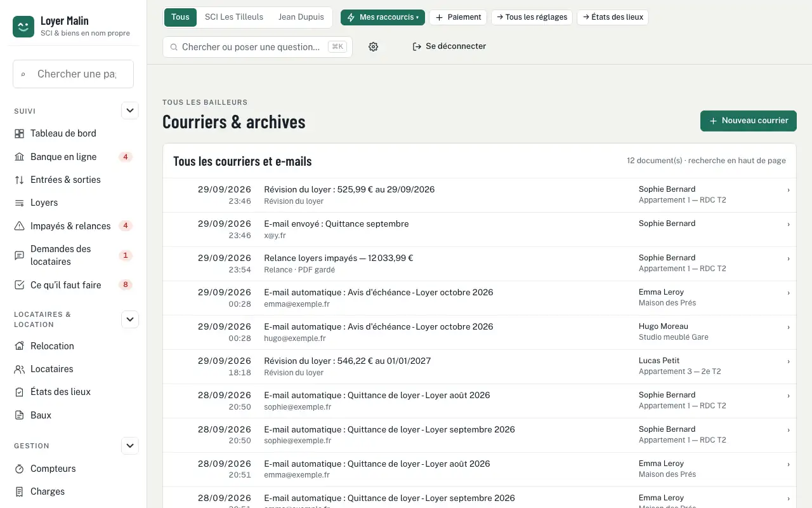Open the États des lieux shortcut button
The width and height of the screenshot is (812, 508).
(613, 17)
